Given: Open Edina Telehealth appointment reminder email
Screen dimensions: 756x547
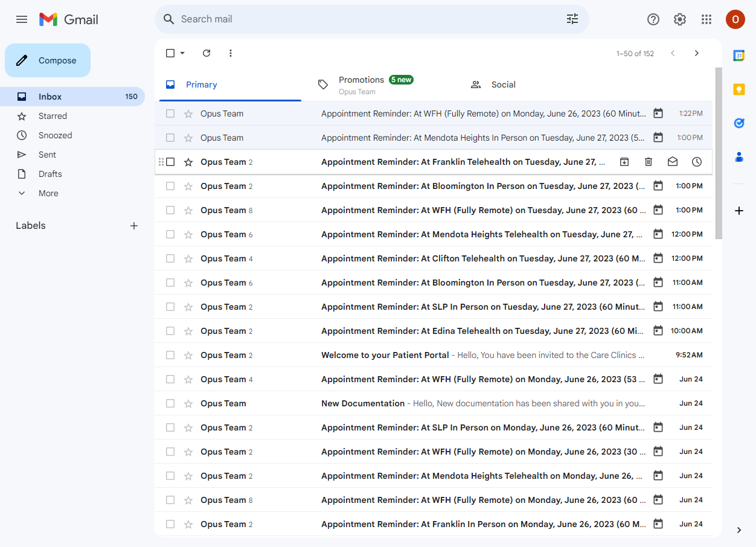Looking at the screenshot, I should click(x=434, y=331).
